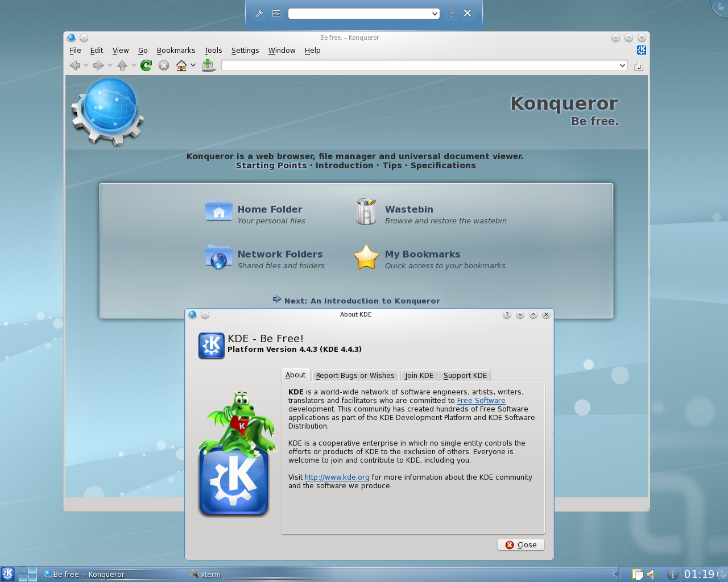This screenshot has width=728, height=582.
Task: Switch to Report Bugs or Wishes tab
Action: click(x=355, y=376)
